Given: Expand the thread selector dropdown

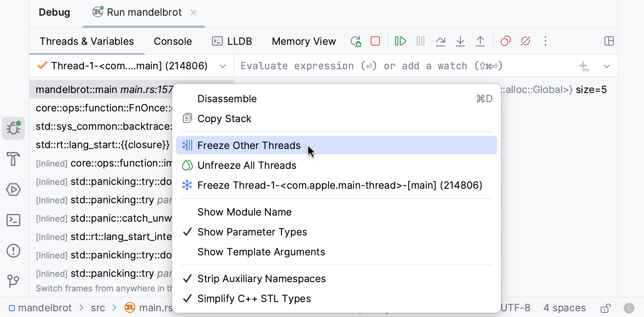Looking at the screenshot, I should pos(223,66).
